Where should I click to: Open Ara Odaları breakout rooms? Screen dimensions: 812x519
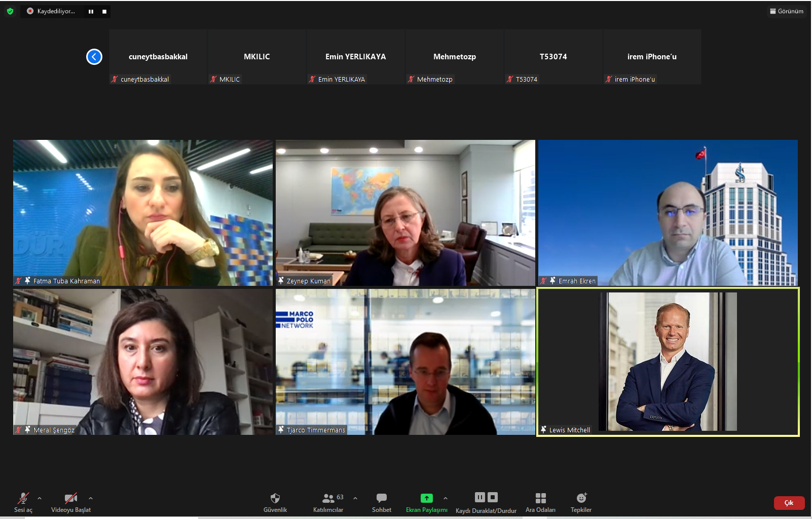(x=541, y=502)
